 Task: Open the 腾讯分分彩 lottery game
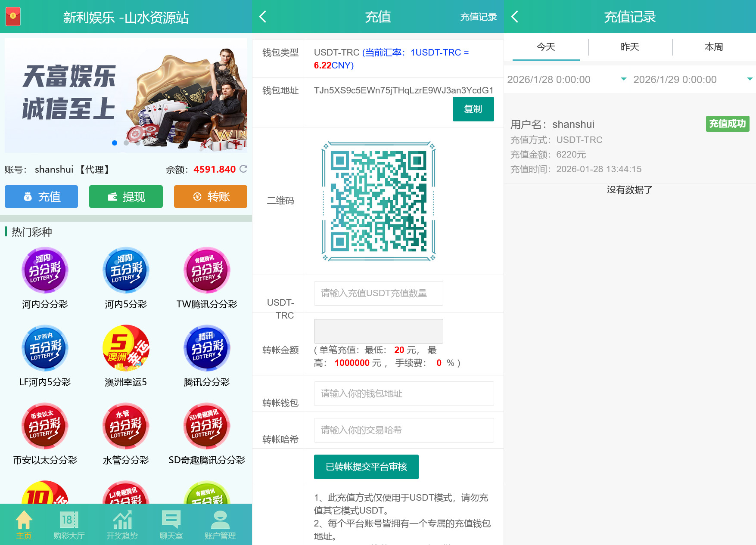point(206,349)
